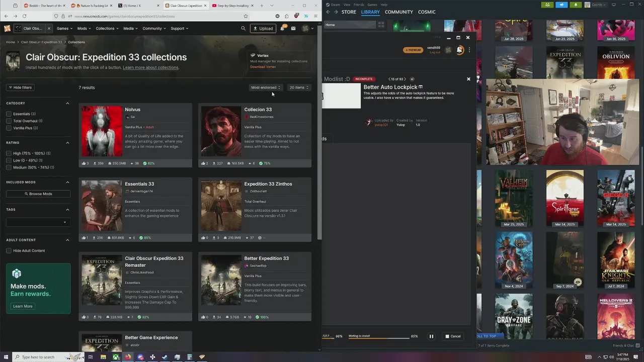Open the Nolvus collection thumbnail
The image size is (644, 362).
tap(102, 131)
